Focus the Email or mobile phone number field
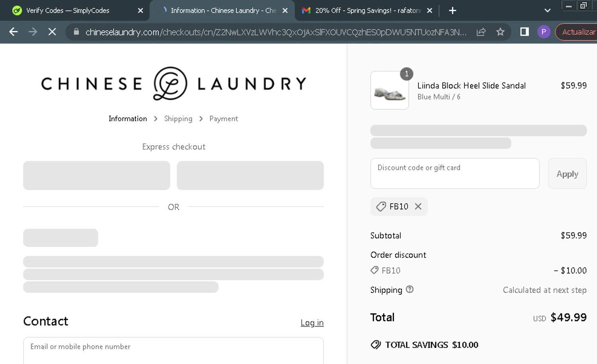This screenshot has width=597, height=364. 174,350
